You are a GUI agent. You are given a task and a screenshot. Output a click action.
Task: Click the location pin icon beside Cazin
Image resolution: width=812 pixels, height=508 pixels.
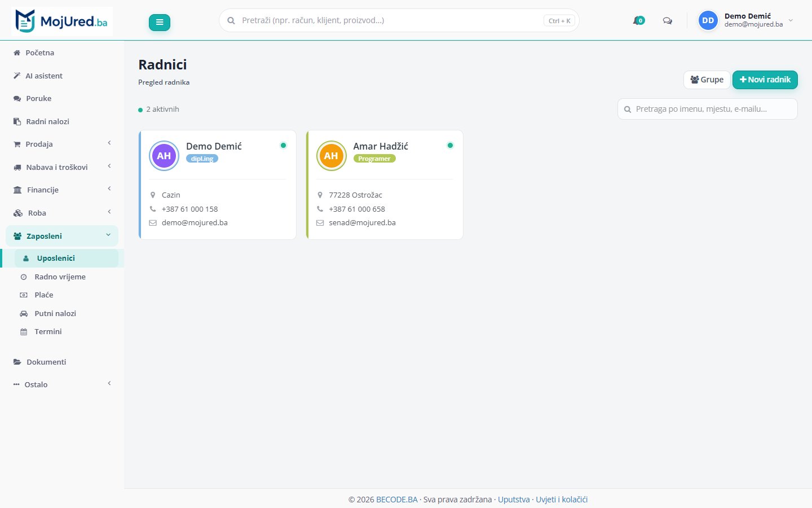[153, 195]
